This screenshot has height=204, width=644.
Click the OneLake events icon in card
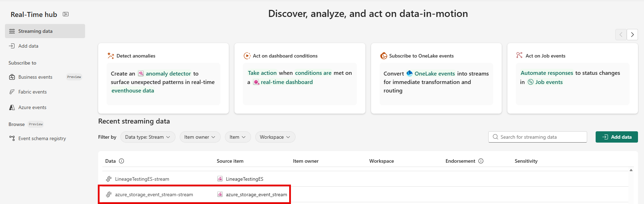tap(410, 73)
